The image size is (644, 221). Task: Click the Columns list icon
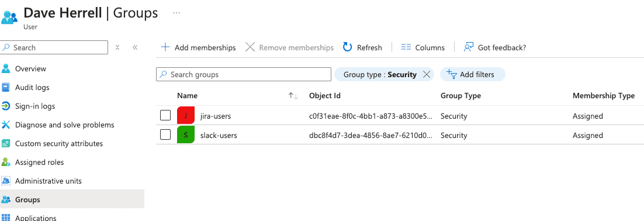click(406, 47)
